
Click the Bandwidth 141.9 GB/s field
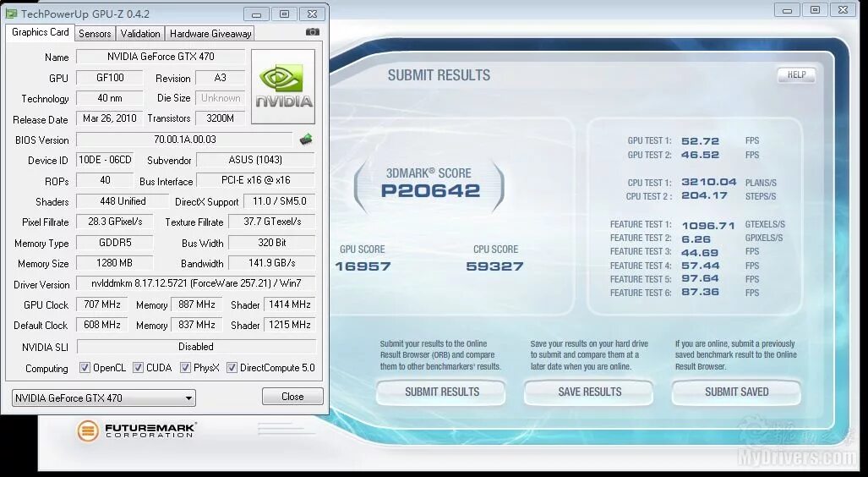click(272, 262)
